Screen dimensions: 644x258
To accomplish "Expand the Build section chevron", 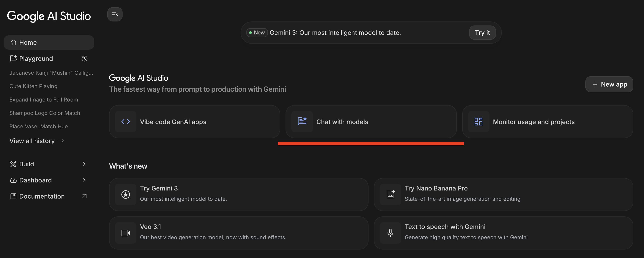I will pos(84,164).
